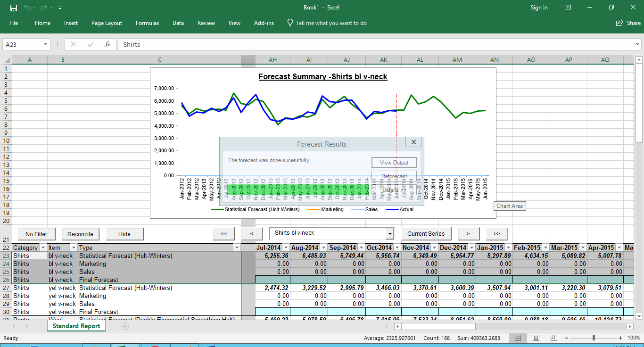The width and height of the screenshot is (644, 347).
Task: Switch to the Formulas ribbon tab
Action: (x=147, y=23)
